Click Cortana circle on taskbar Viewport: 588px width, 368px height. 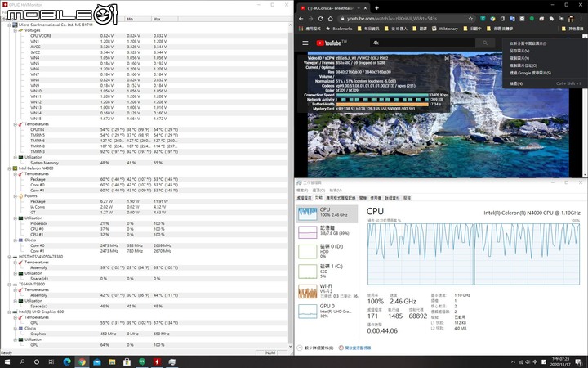coord(37,362)
